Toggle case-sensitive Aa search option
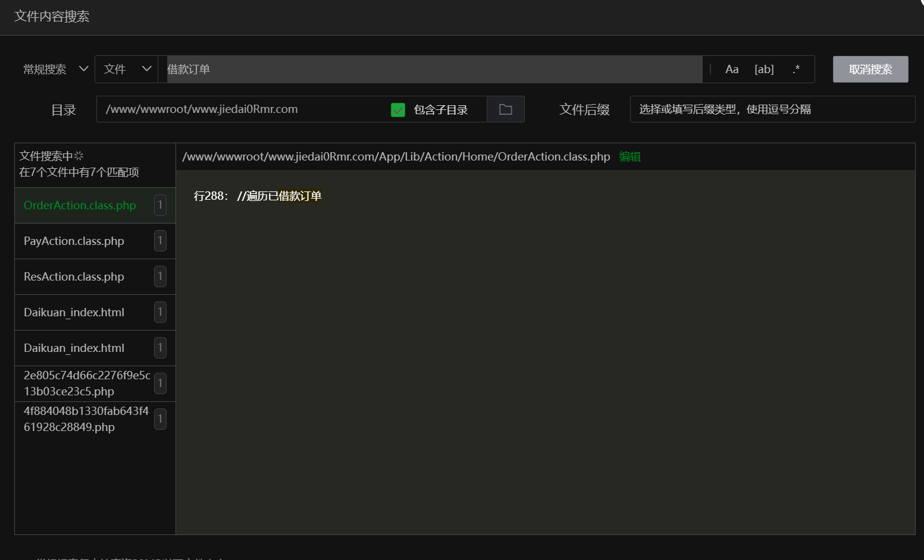This screenshot has height=560, width=924. point(732,70)
